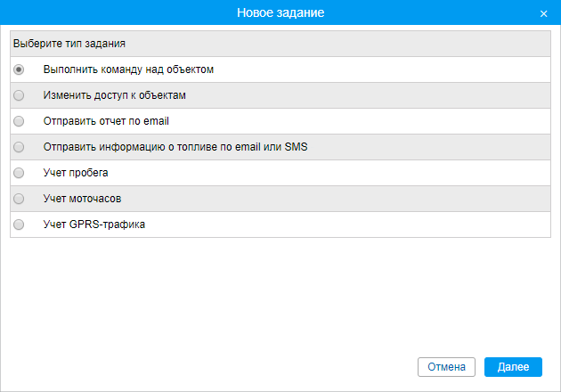Choose the 'Учет GPRS-трафика' radio button
The height and width of the screenshot is (392, 561).
point(19,225)
